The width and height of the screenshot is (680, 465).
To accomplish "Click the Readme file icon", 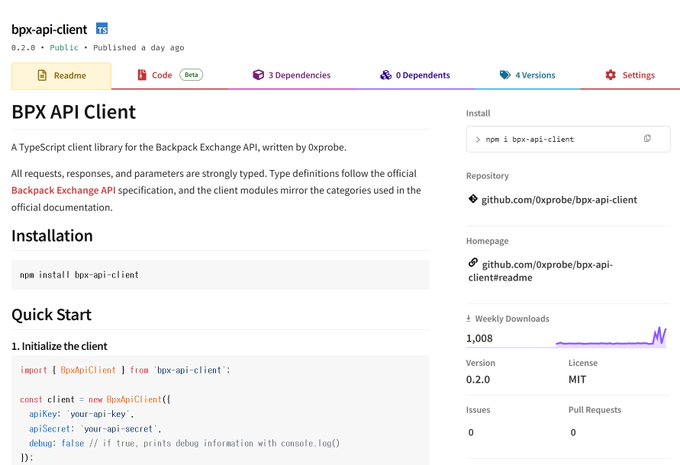I will click(42, 75).
